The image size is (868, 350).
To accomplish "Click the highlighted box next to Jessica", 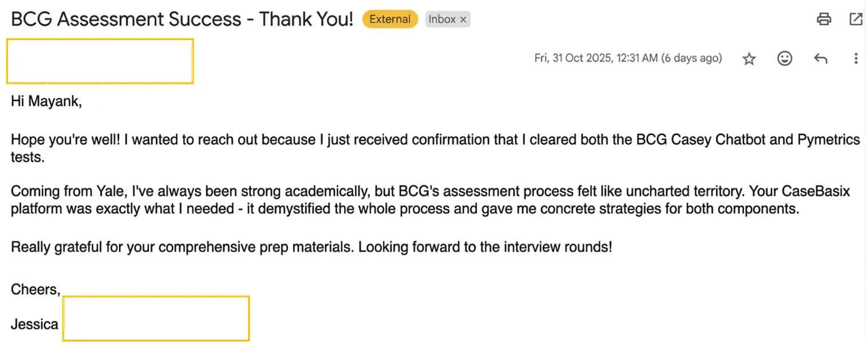I will click(x=156, y=319).
